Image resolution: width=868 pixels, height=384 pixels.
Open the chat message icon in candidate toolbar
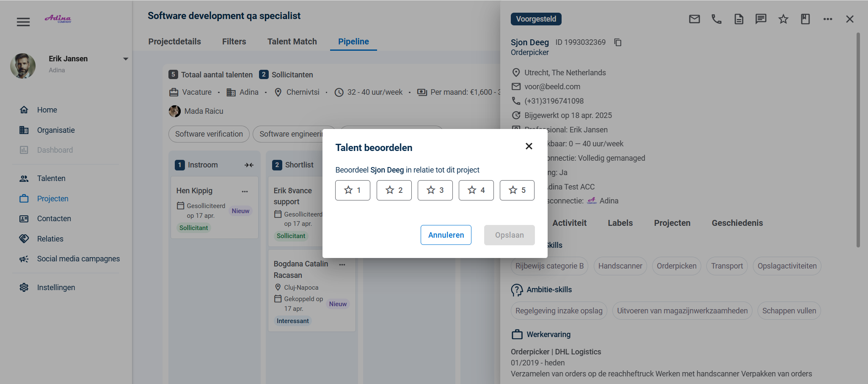tap(761, 19)
